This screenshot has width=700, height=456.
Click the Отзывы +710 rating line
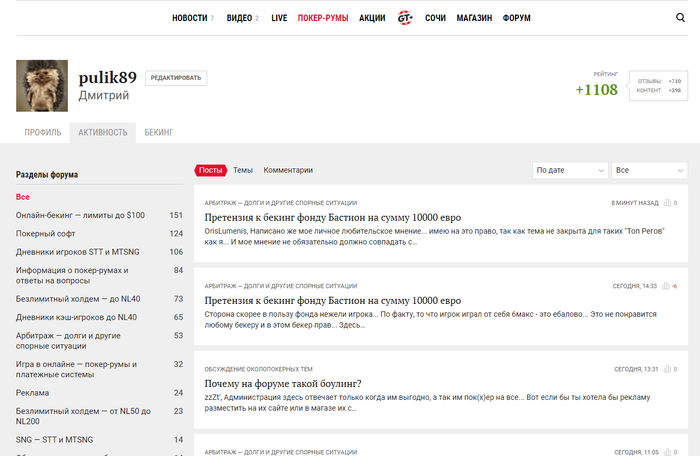pos(659,81)
